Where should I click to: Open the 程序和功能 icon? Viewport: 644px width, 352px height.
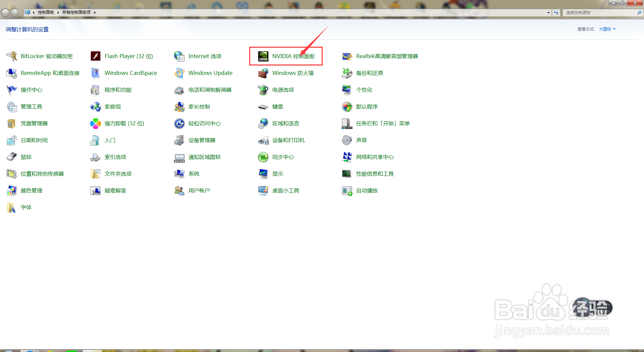pos(96,90)
